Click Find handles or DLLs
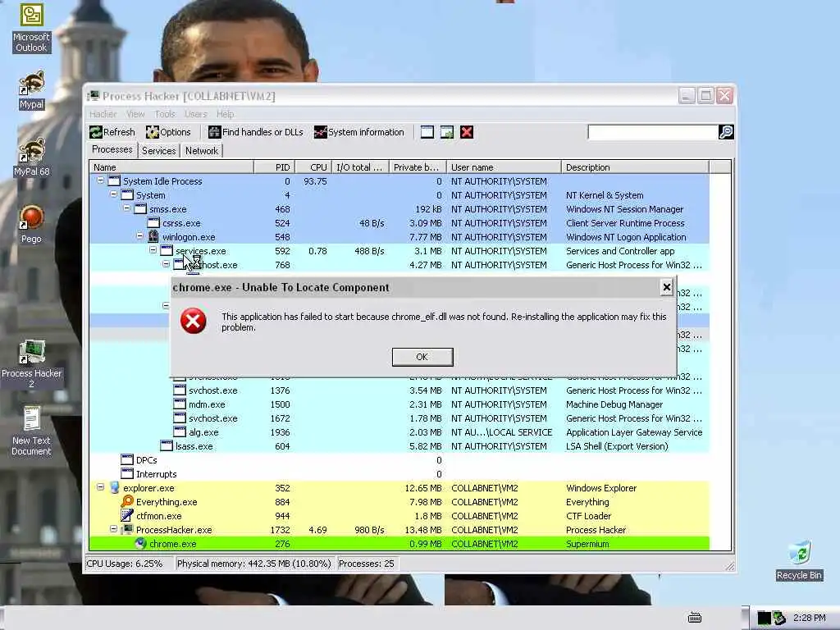The height and width of the screenshot is (630, 840). [x=256, y=132]
